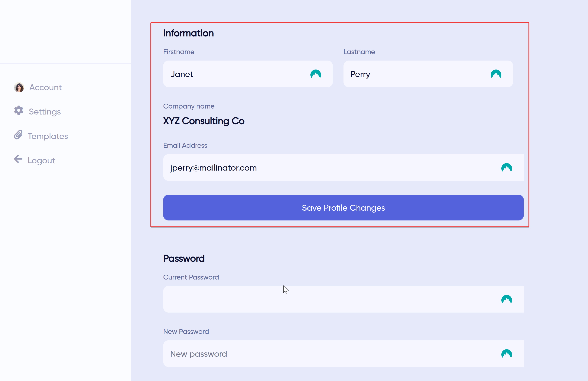
Task: Click the autofill icon in the Lastname field
Action: pyautogui.click(x=496, y=74)
